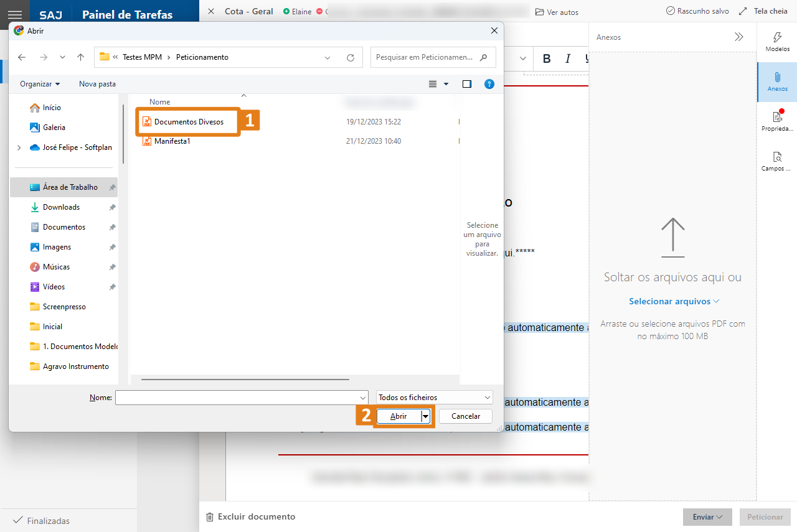Open the Propriedades panel icon

pos(777,117)
